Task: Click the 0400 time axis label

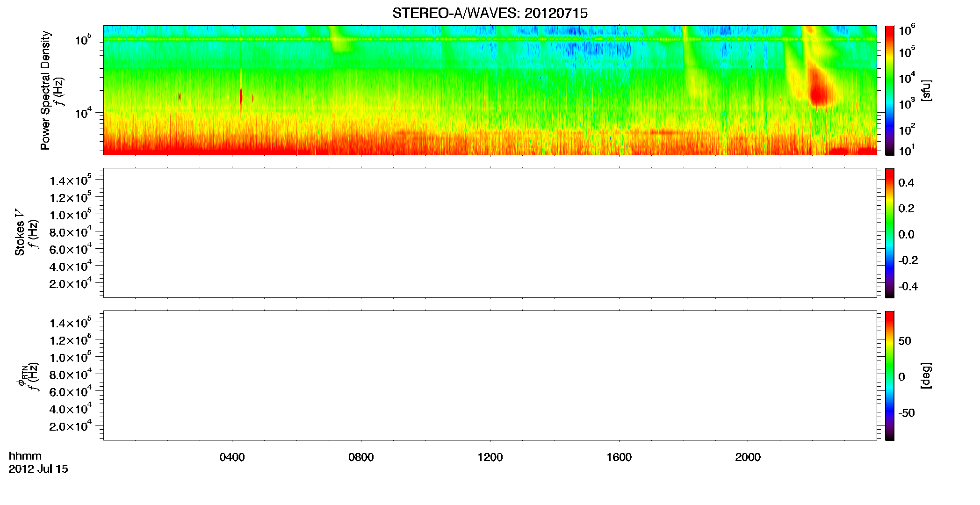Action: point(232,457)
